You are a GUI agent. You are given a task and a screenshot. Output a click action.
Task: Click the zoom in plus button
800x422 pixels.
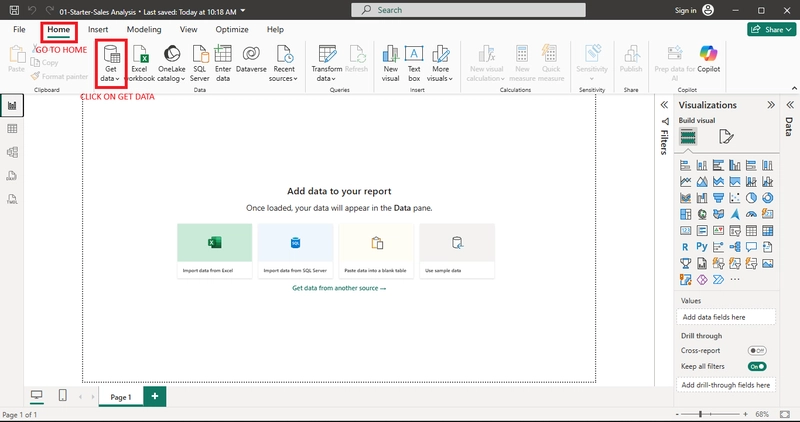click(x=745, y=414)
